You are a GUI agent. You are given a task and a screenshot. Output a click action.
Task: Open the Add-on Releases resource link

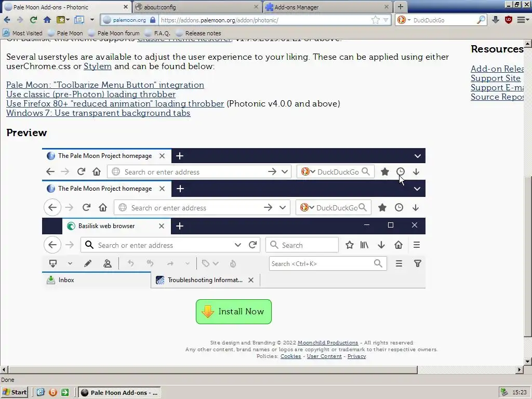497,69
